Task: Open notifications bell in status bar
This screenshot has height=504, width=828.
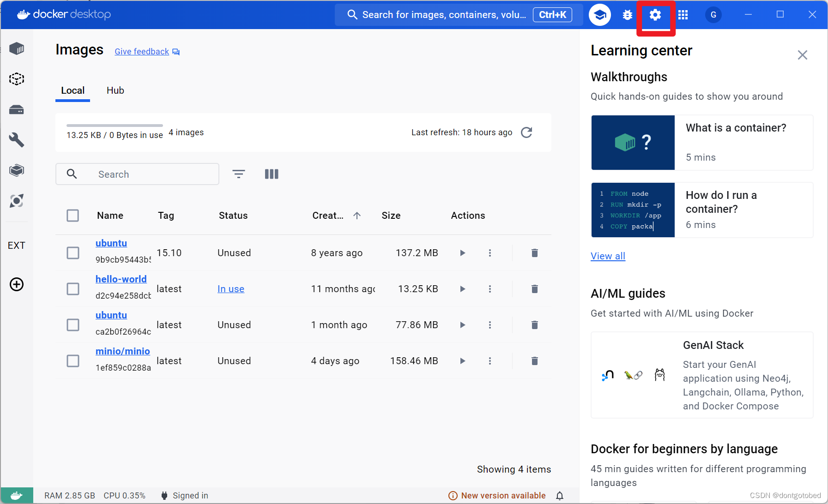Action: coord(560,496)
